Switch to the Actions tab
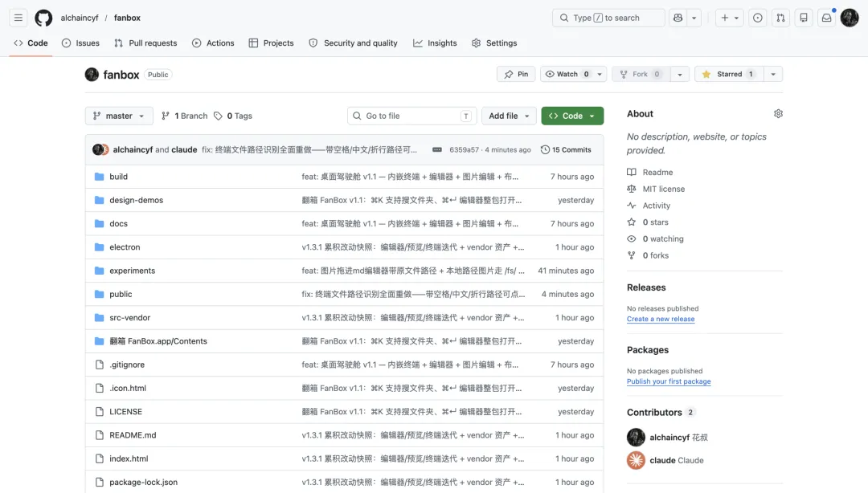This screenshot has width=868, height=493. click(x=213, y=43)
